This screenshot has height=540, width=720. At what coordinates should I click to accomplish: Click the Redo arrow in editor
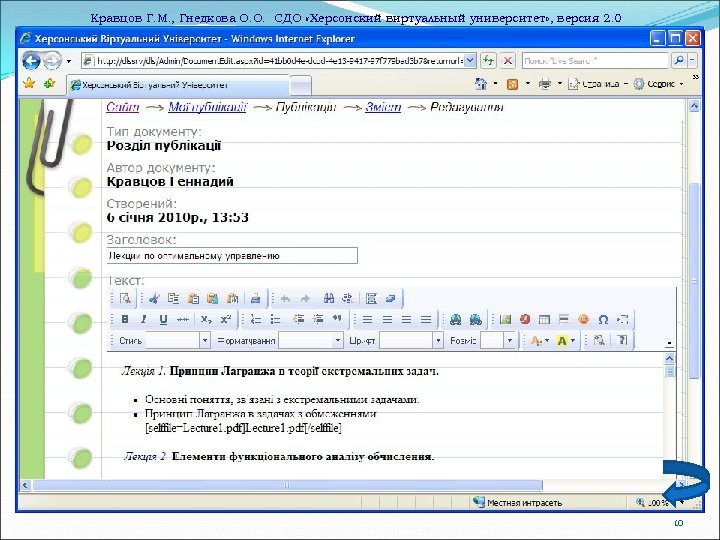pos(305,298)
